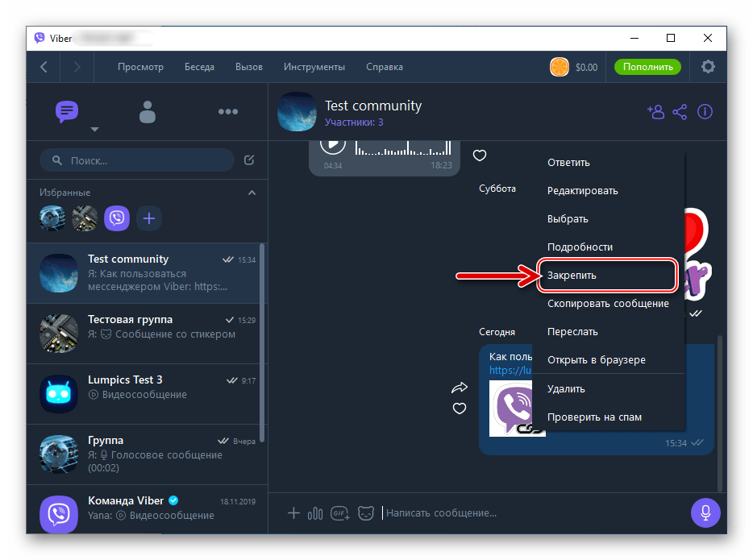Open the Viber logo favorite shortcut
This screenshot has width=753, height=560.
click(117, 219)
